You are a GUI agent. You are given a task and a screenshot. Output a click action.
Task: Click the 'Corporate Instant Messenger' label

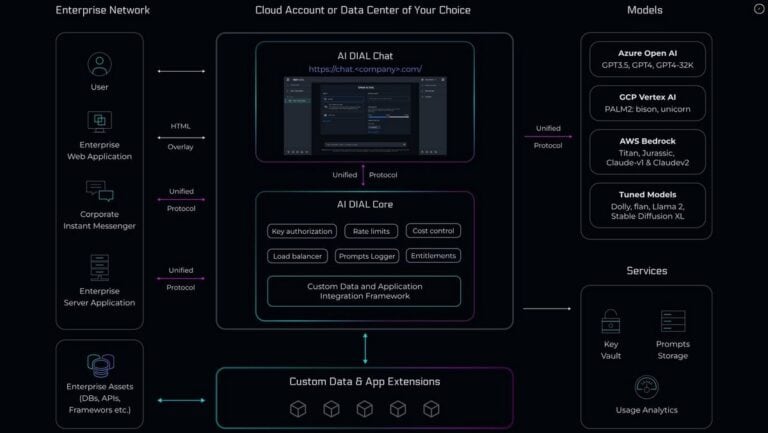coord(99,220)
